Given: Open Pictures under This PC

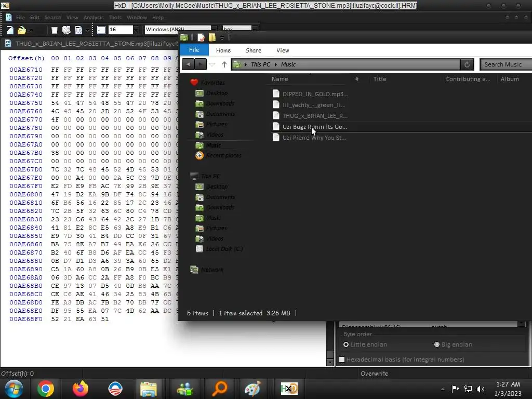Looking at the screenshot, I should pyautogui.click(x=211, y=228).
